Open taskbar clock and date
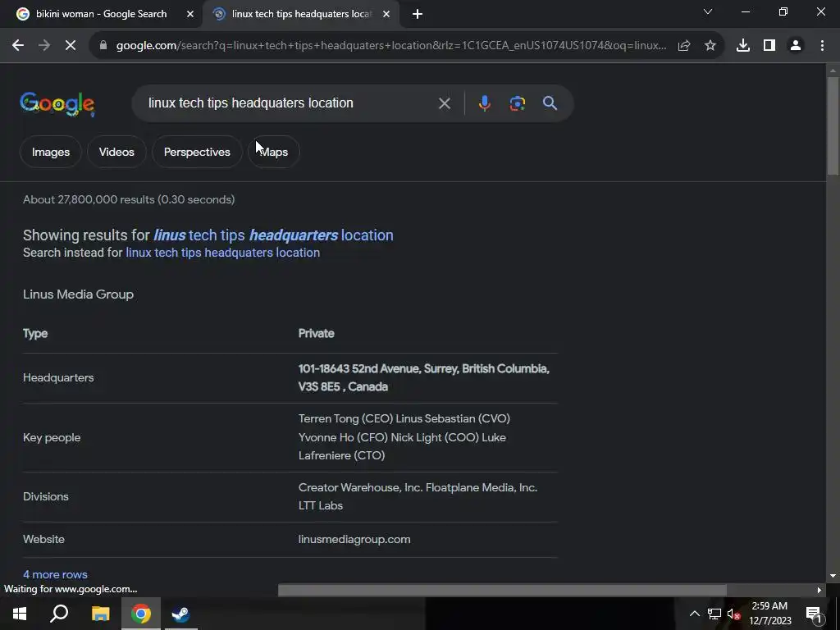840x630 pixels. (x=769, y=614)
